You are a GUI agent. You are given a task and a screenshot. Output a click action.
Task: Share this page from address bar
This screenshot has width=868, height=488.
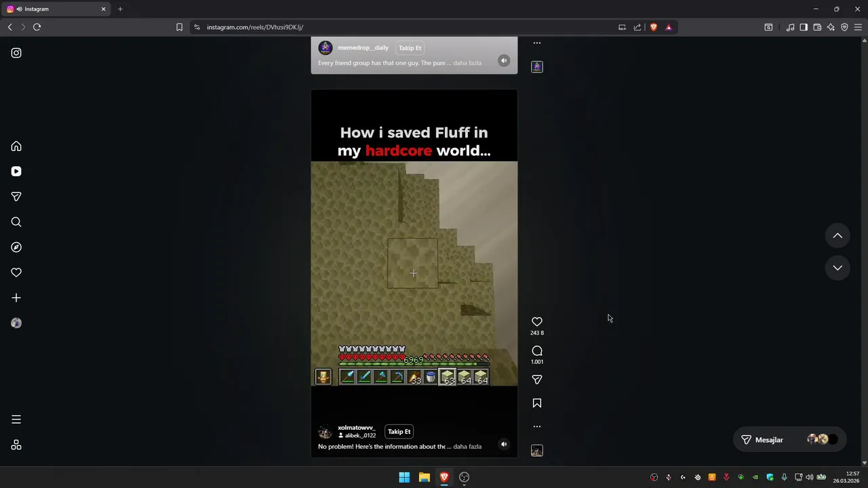(637, 27)
